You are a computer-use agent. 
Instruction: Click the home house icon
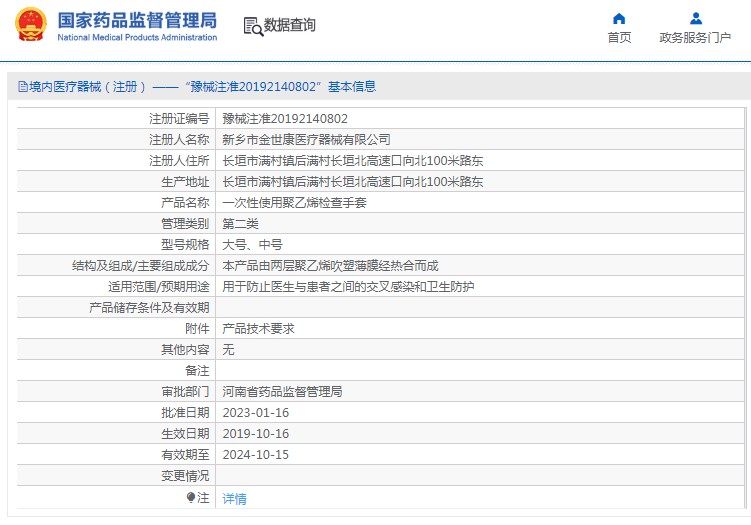click(619, 19)
